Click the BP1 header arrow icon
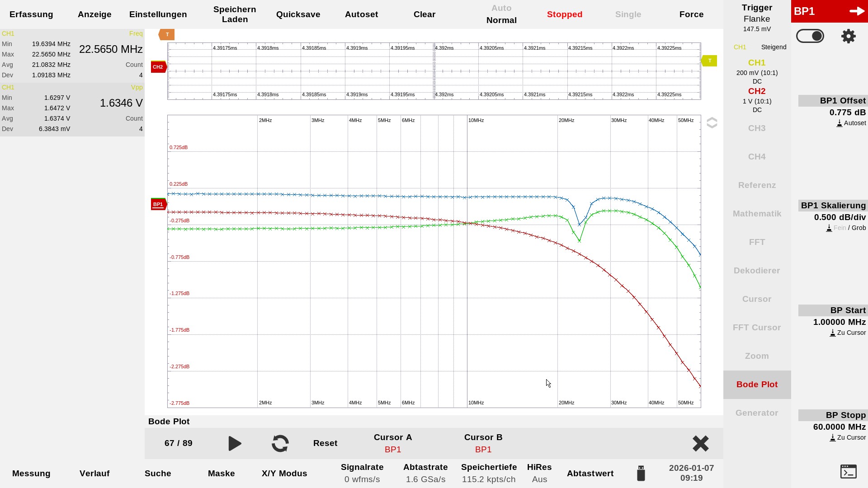The width and height of the screenshot is (868, 488). (x=857, y=11)
